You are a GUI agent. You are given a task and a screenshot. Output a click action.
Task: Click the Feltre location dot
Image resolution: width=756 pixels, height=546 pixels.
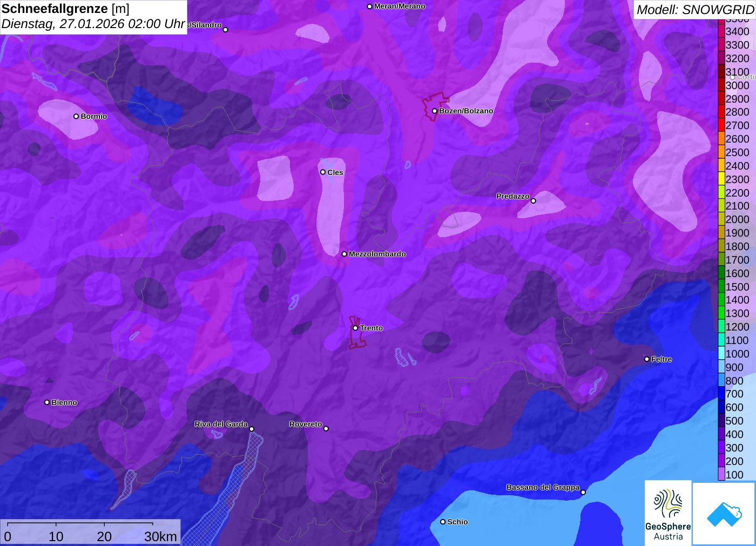pos(647,359)
